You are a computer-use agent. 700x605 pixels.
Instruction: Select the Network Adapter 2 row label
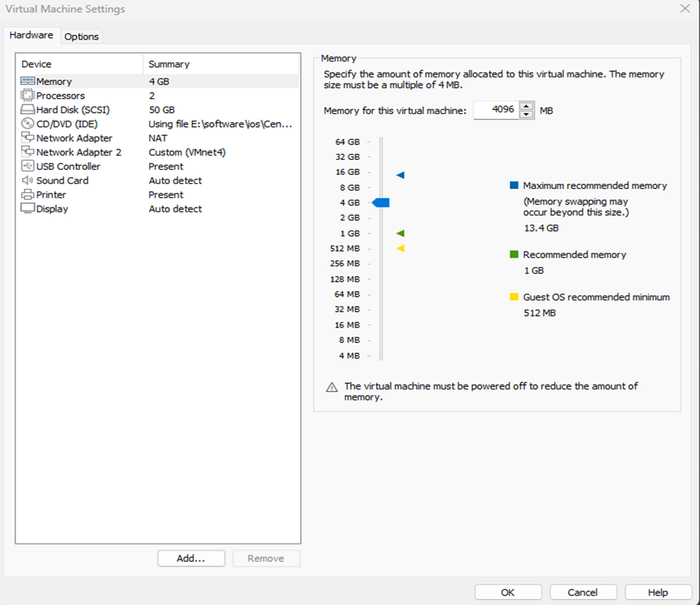coord(79,153)
